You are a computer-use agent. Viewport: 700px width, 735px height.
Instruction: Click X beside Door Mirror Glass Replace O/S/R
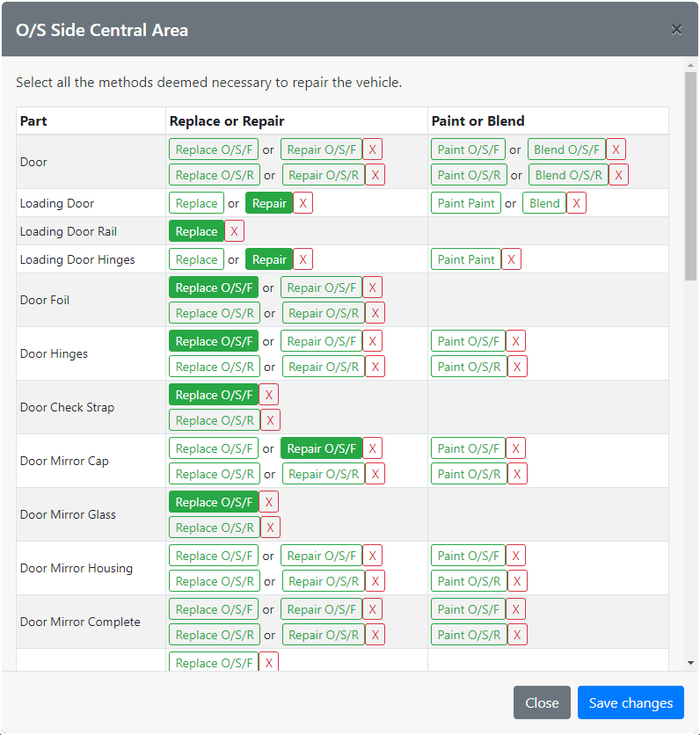click(270, 528)
